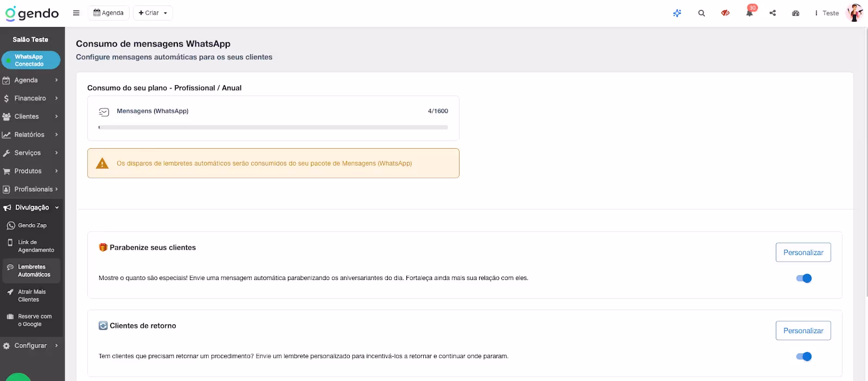Click the 4/1600 usage count
The width and height of the screenshot is (868, 381).
click(438, 111)
